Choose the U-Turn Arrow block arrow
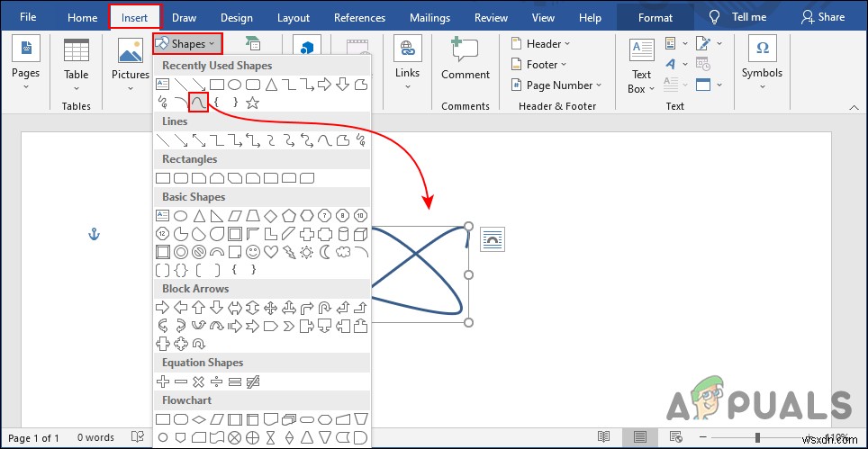The width and height of the screenshot is (868, 449). [324, 308]
